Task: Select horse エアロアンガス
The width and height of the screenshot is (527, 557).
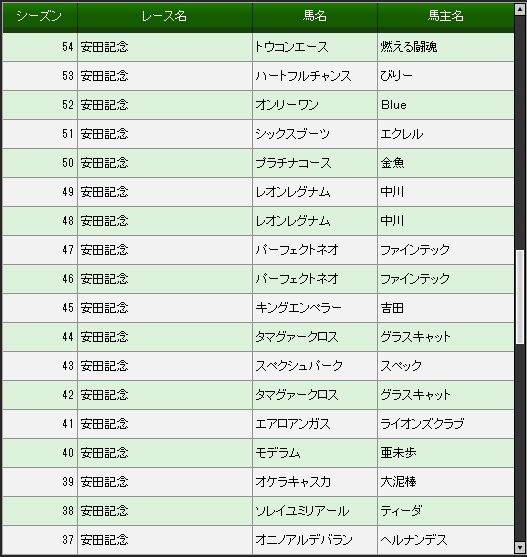Action: pos(293,424)
